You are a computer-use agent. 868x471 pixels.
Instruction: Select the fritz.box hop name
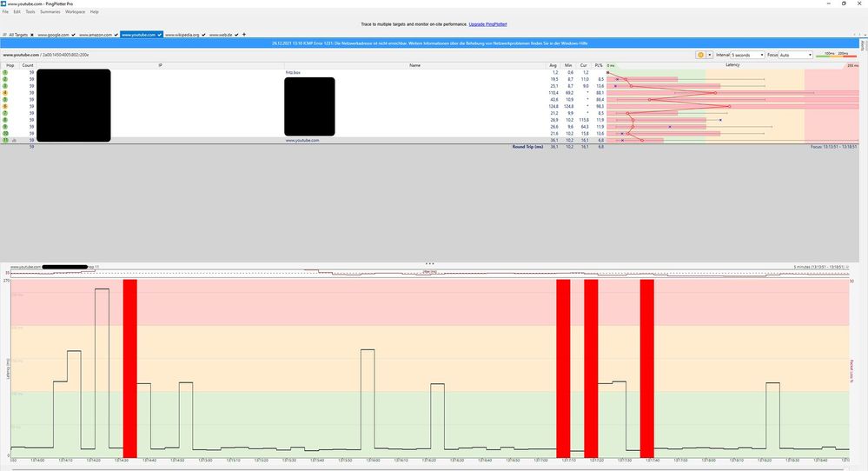pyautogui.click(x=293, y=72)
